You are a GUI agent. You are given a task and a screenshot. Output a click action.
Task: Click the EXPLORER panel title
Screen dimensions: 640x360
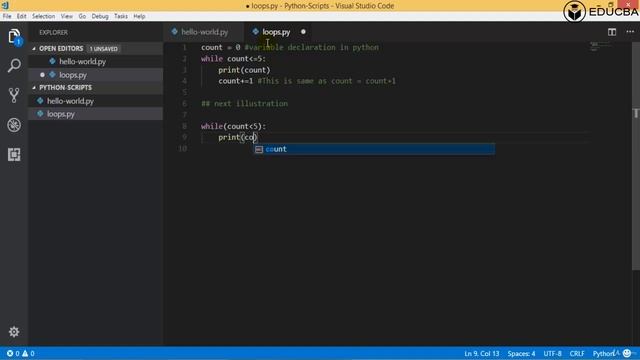click(x=53, y=32)
